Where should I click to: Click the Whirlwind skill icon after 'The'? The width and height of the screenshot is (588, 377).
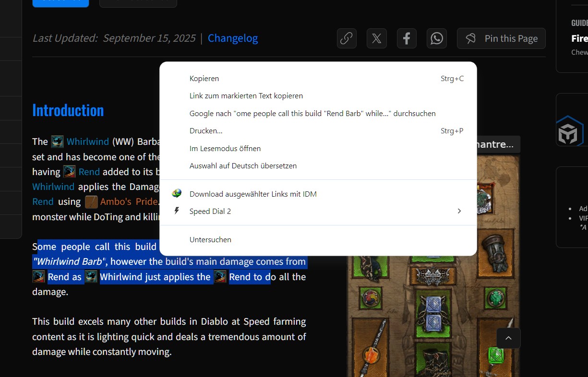(57, 141)
